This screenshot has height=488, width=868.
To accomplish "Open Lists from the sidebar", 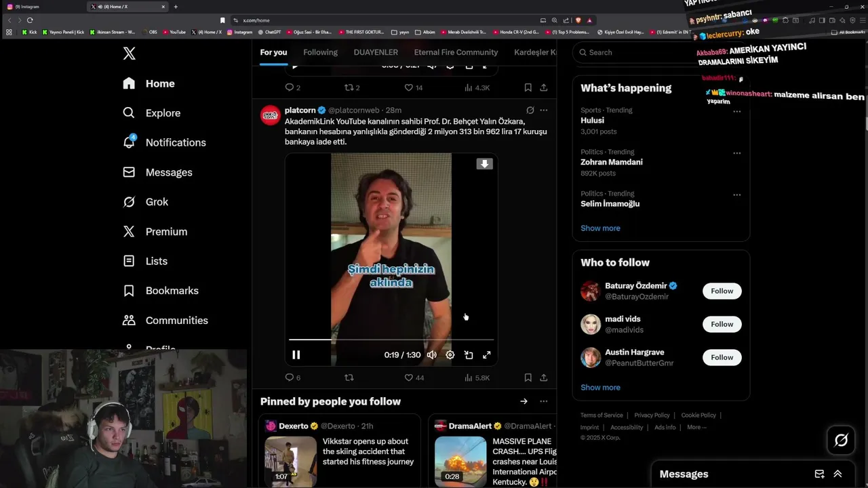I will tap(144, 261).
